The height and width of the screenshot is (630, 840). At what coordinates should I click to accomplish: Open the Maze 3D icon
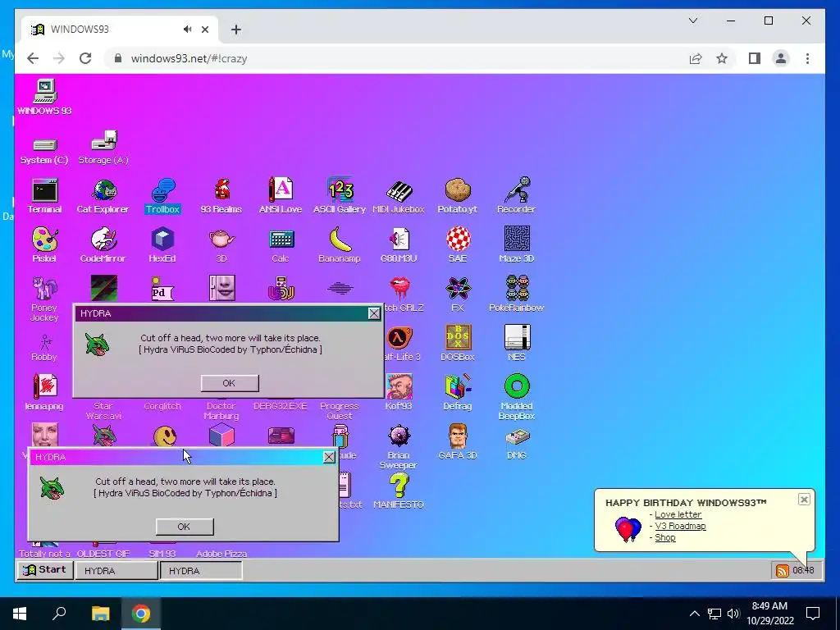[517, 244]
